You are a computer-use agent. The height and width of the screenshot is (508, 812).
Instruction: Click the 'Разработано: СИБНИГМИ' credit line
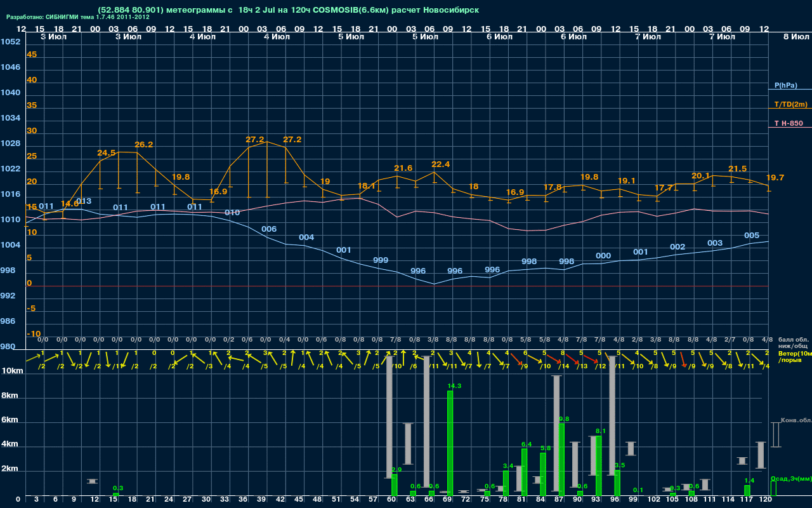tap(78, 17)
